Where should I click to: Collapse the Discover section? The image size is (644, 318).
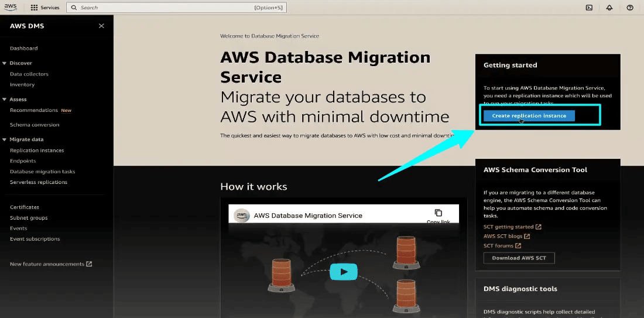pyautogui.click(x=5, y=63)
